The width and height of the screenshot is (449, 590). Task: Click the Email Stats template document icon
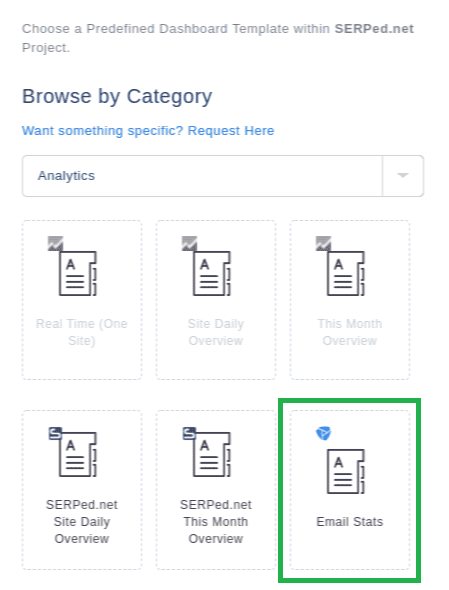[x=346, y=471]
